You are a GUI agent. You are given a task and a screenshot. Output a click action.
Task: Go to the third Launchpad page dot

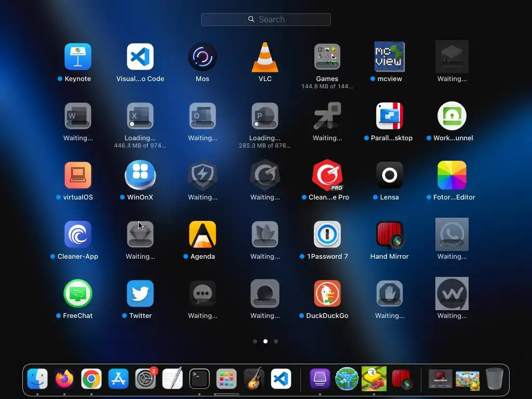(x=276, y=341)
